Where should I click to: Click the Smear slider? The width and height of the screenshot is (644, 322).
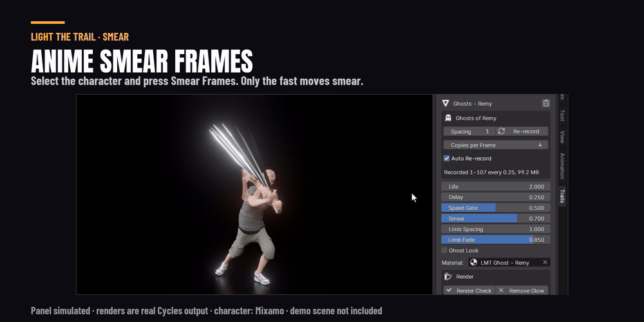[496, 218]
